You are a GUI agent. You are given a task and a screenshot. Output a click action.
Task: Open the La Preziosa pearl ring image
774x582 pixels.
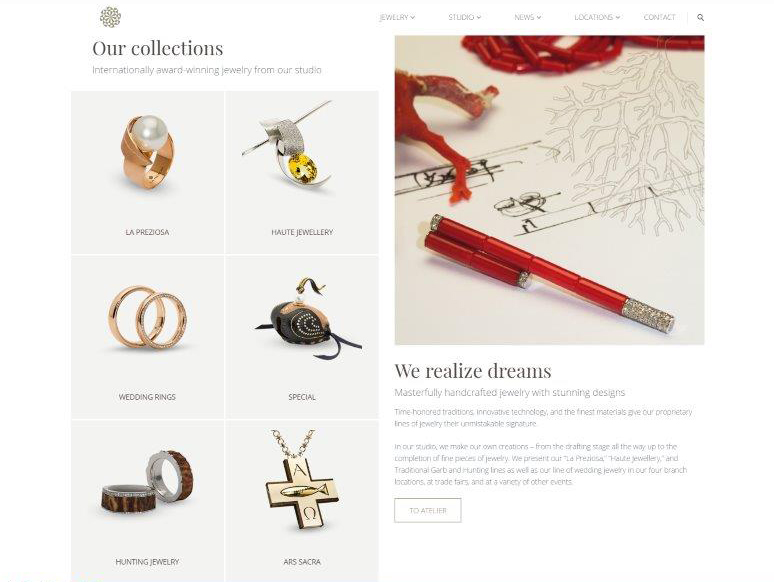point(148,153)
